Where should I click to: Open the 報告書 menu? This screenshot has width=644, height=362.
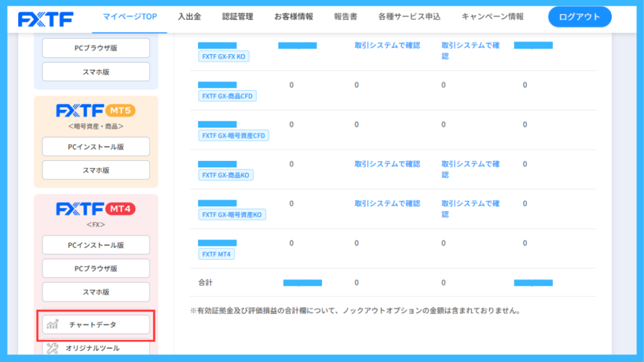[345, 17]
